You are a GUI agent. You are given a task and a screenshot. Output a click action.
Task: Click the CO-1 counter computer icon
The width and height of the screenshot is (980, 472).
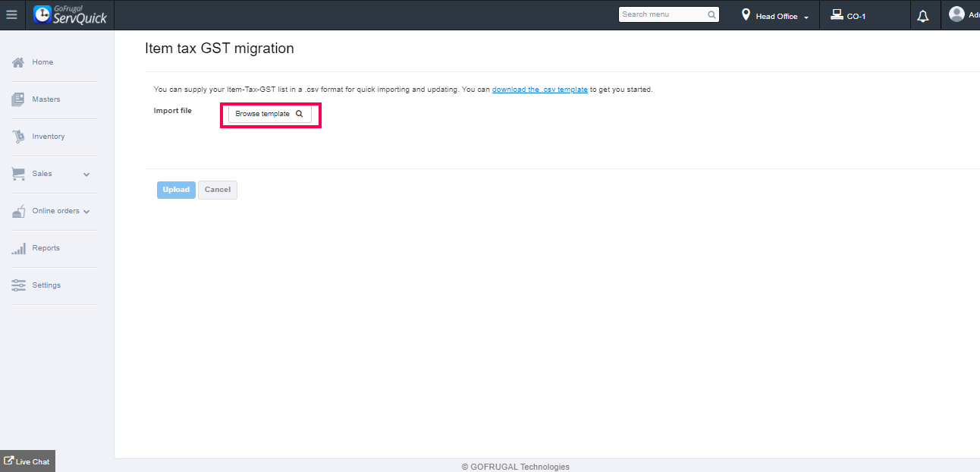point(837,14)
